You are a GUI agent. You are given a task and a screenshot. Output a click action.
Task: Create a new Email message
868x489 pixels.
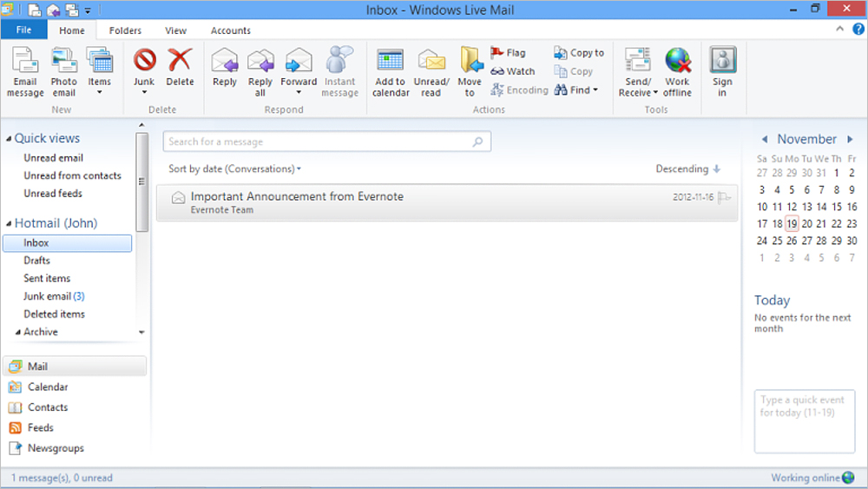(x=25, y=73)
